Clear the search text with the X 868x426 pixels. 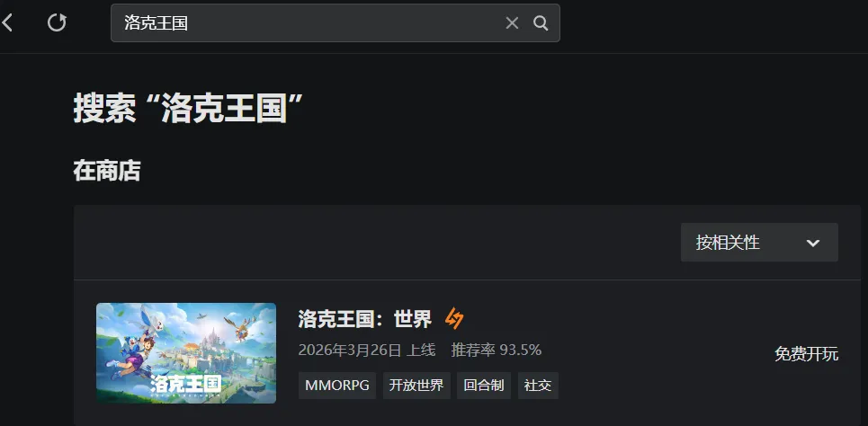pyautogui.click(x=512, y=22)
